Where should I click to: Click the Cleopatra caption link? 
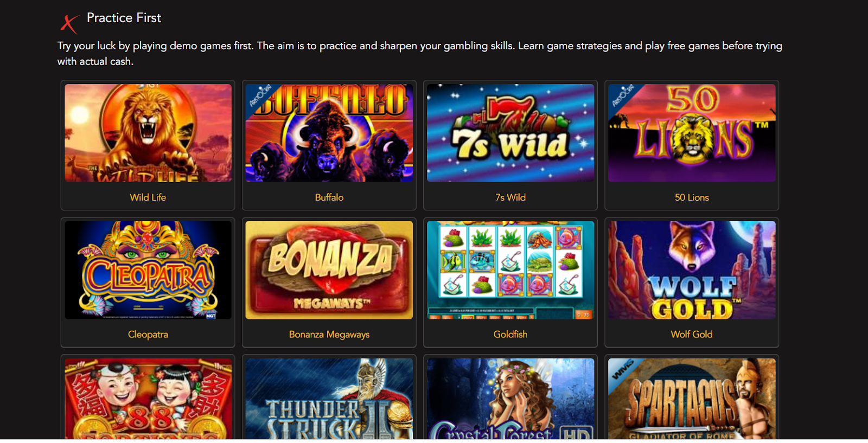tap(148, 335)
